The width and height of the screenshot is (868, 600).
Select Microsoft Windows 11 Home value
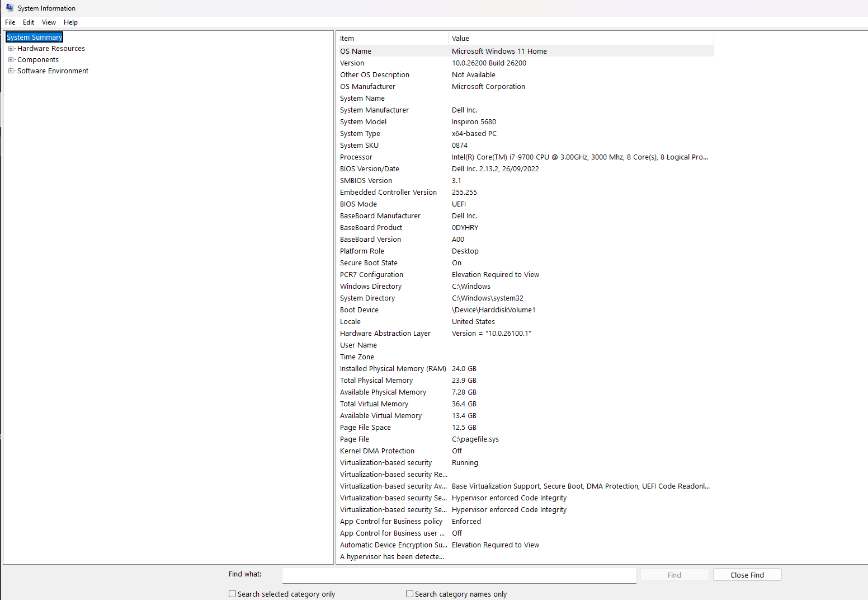tap(499, 51)
